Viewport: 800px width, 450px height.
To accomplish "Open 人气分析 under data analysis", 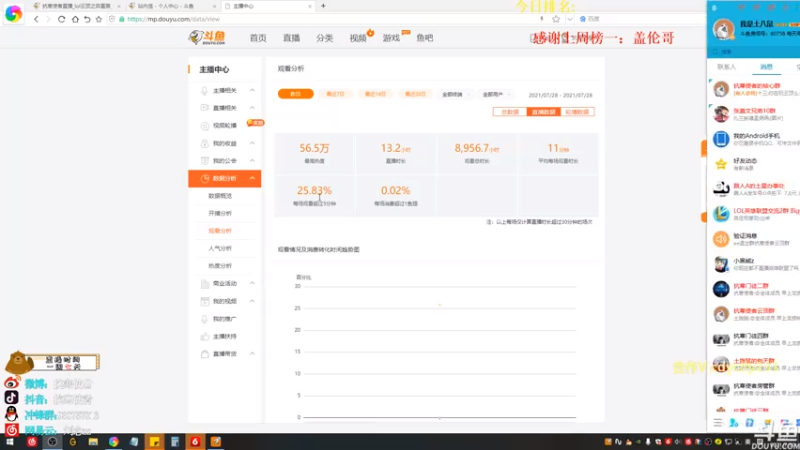I will pos(220,248).
